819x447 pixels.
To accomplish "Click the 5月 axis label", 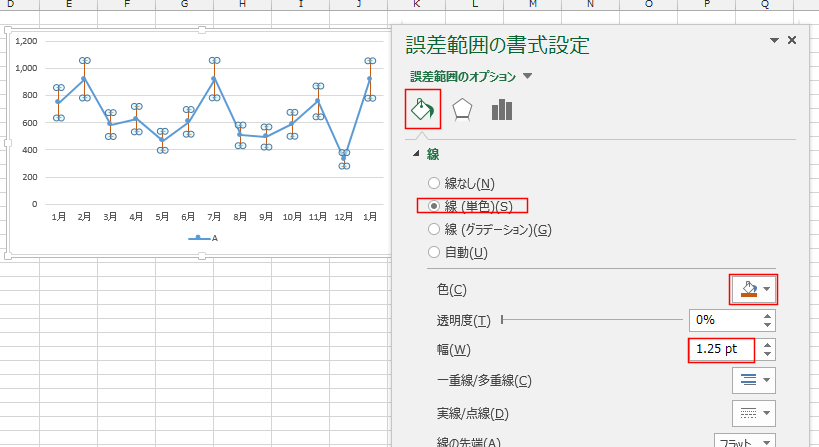I will (x=162, y=217).
